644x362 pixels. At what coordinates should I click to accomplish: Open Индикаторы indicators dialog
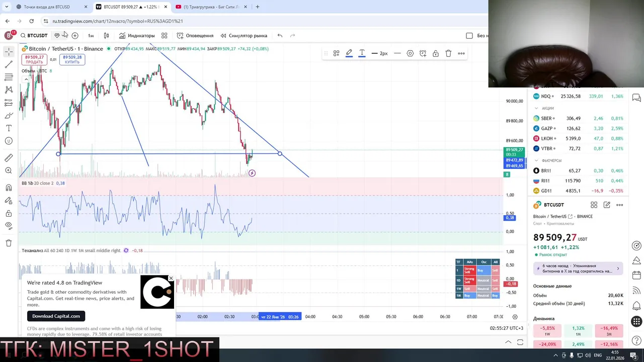[137, 36]
